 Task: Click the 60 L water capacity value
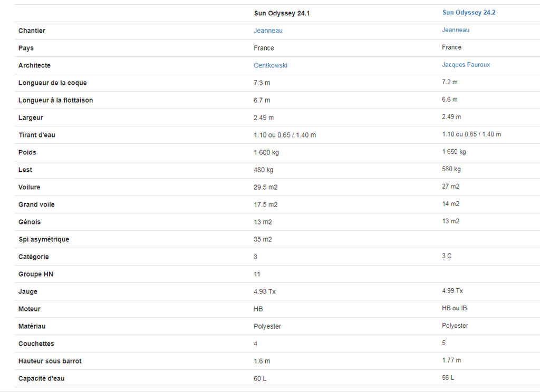(x=260, y=379)
